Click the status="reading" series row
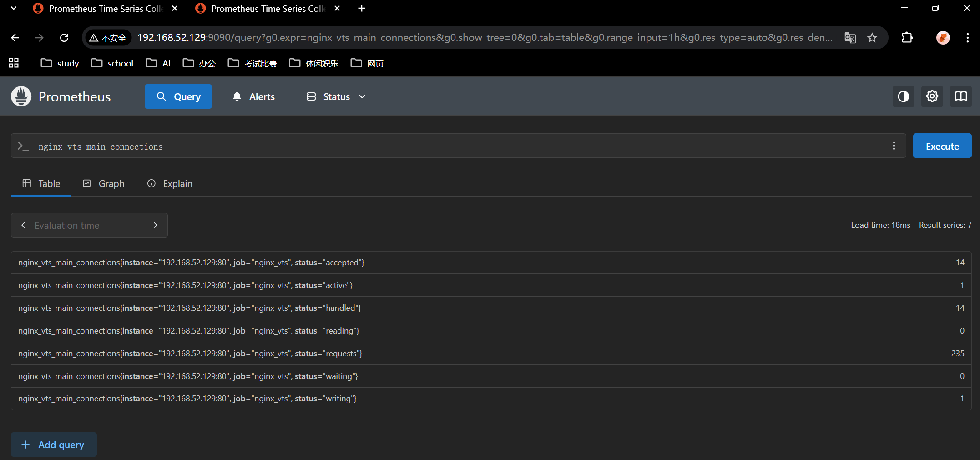 click(x=491, y=331)
